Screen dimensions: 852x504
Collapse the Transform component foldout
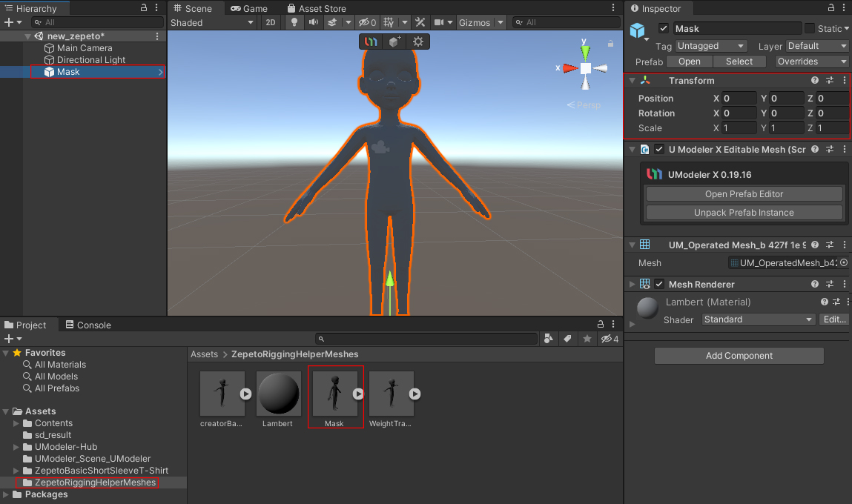(632, 80)
